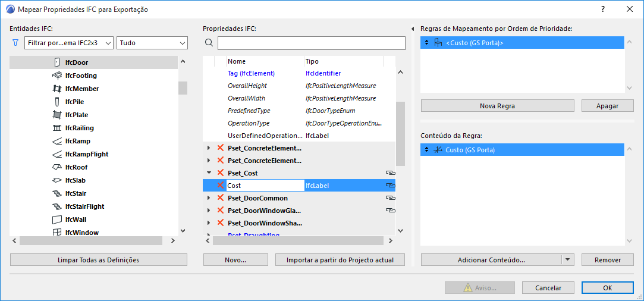Screen dimensions: 644x301
Task: Open the Adicionar Conteúdo dropdown arrow
Action: point(568,259)
